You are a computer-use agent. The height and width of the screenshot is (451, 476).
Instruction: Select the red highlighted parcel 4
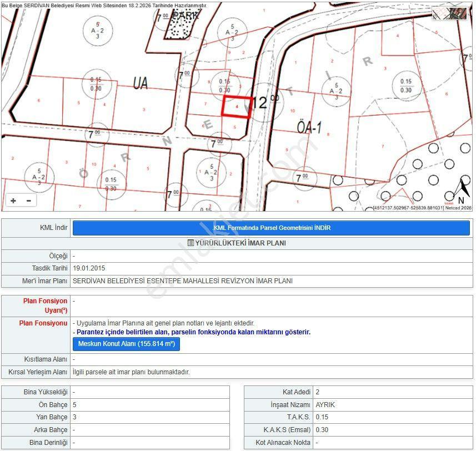pyautogui.click(x=237, y=106)
